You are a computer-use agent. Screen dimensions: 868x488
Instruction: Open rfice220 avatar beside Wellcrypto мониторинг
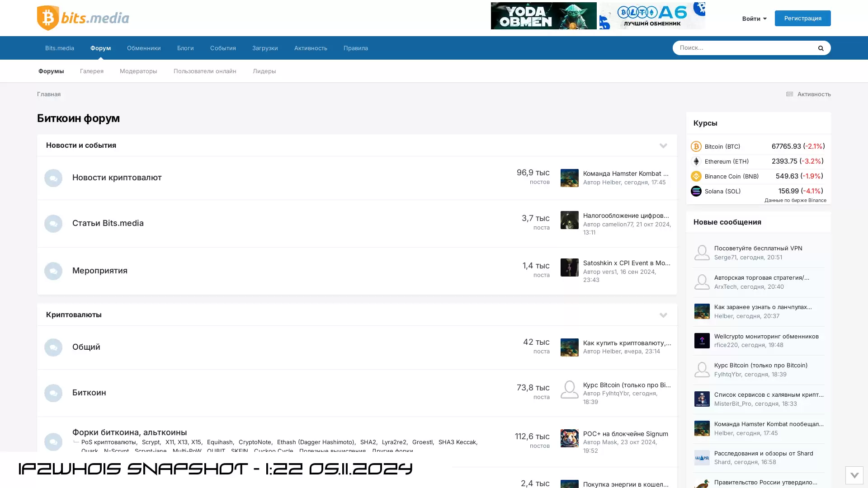[x=702, y=341]
